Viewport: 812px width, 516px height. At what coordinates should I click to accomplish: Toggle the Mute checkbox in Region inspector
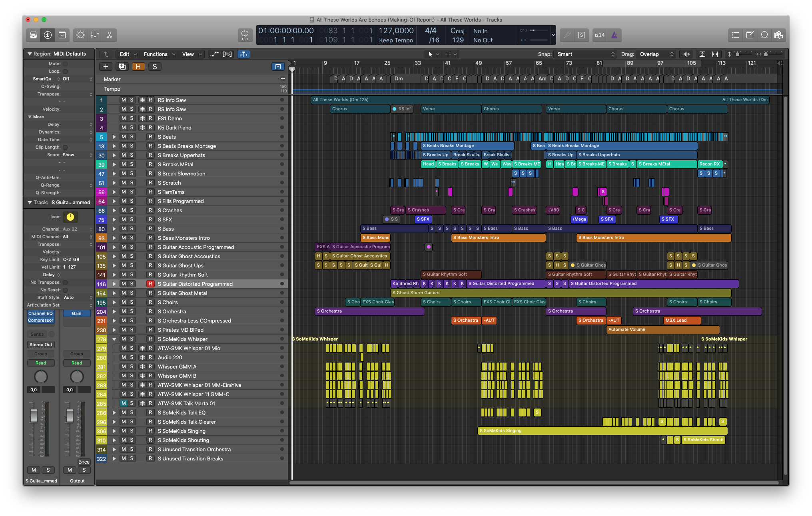pyautogui.click(x=65, y=64)
